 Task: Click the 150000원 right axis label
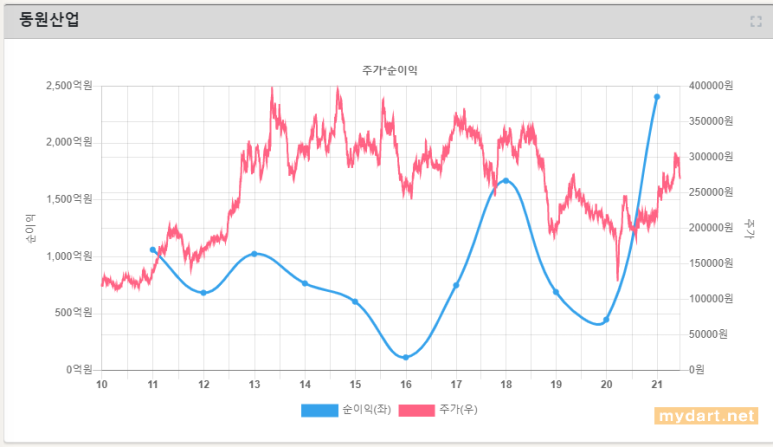pyautogui.click(x=711, y=263)
